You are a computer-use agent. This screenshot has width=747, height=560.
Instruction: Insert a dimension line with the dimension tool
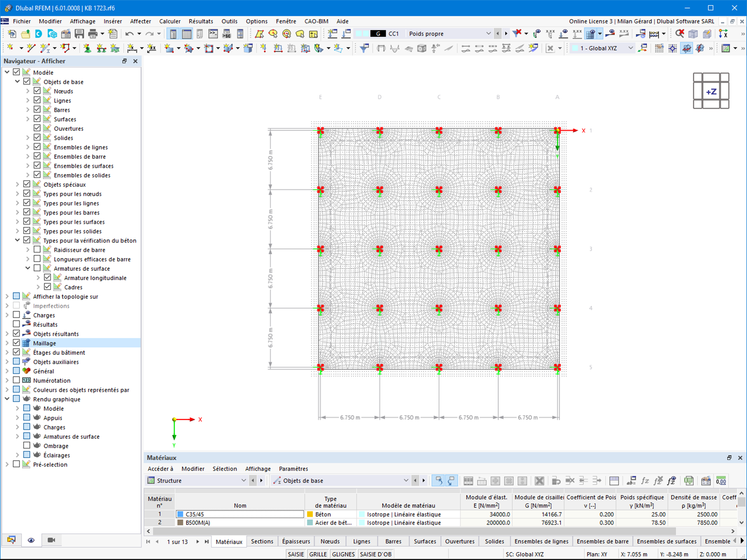(x=132, y=48)
